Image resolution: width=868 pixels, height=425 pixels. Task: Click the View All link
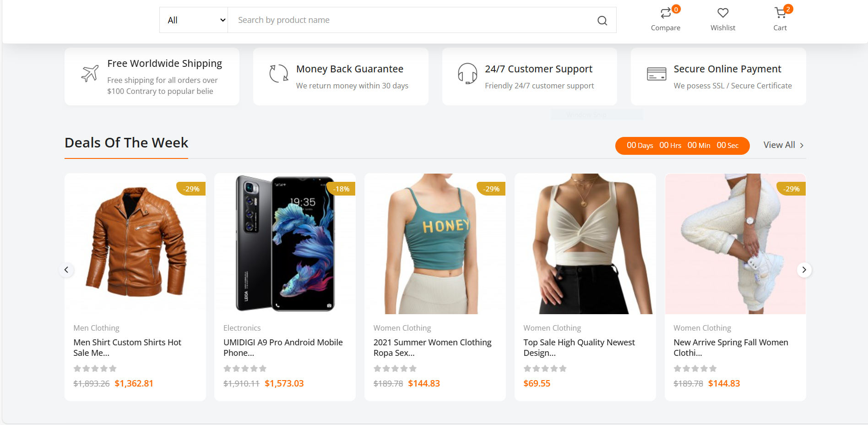click(784, 145)
